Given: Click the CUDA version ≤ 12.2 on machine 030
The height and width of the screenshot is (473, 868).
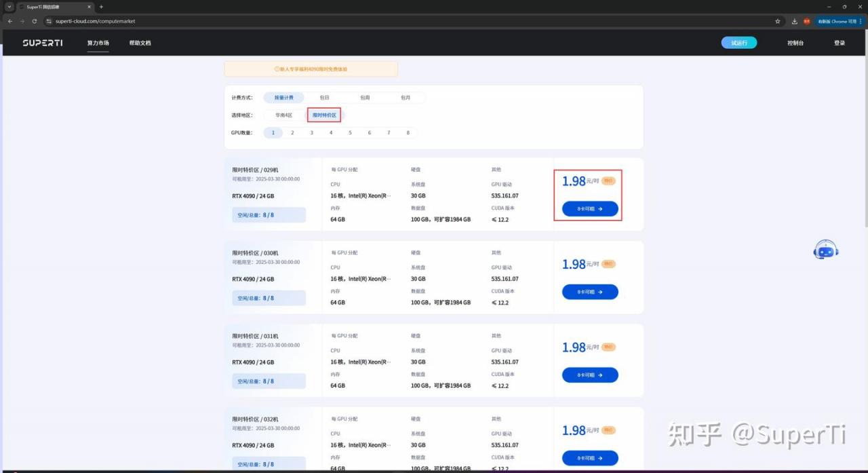Looking at the screenshot, I should [x=500, y=303].
